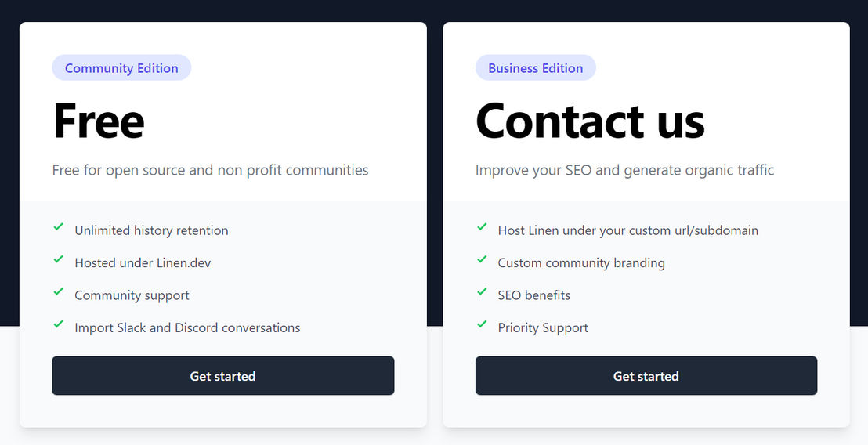Click the Community support checkmark icon

tap(58, 291)
